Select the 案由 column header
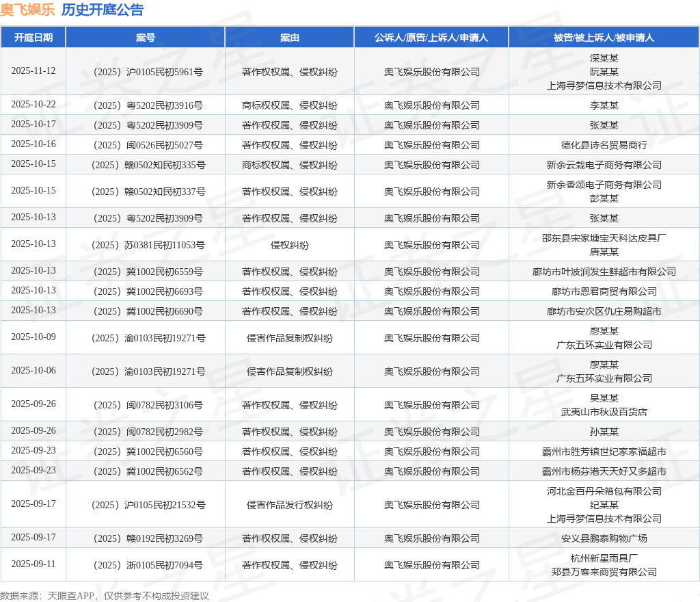Screen dimensions: 700x602 290,38
